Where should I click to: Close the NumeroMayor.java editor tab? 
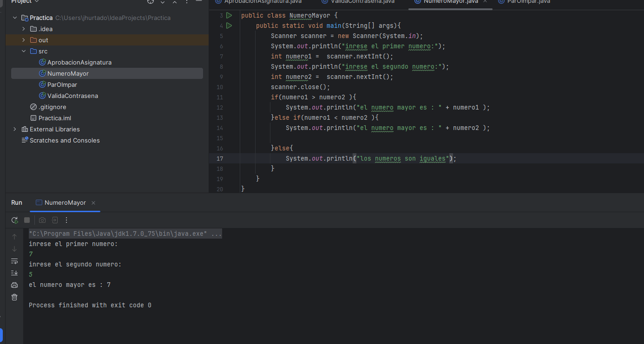point(485,1)
